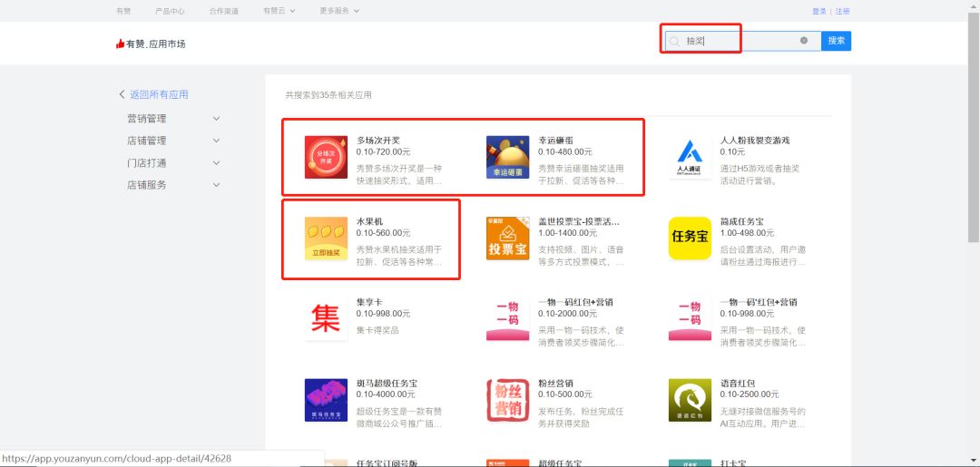980x467 pixels.
Task: Open the 一物一码'红包+营销 icon priced 0.10-998.00元
Action: [x=690, y=319]
